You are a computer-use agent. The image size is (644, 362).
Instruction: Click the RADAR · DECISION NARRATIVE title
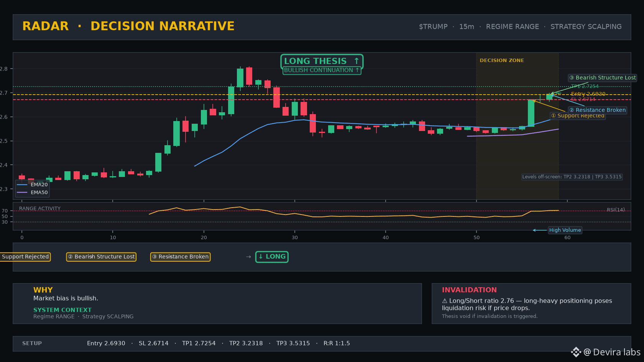tap(128, 26)
